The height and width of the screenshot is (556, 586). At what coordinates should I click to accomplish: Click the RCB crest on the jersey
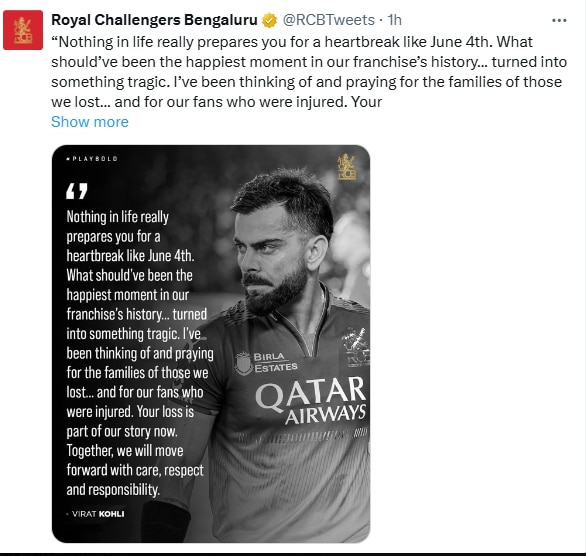click(356, 347)
